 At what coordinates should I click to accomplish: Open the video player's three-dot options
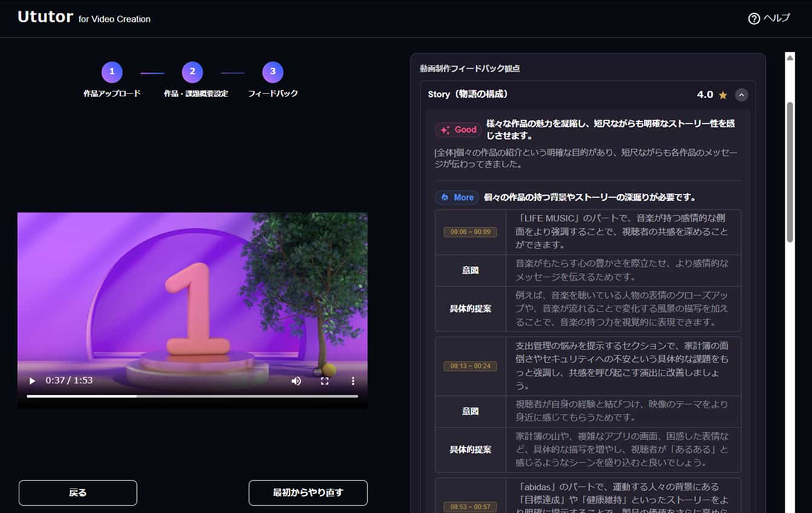pos(352,380)
